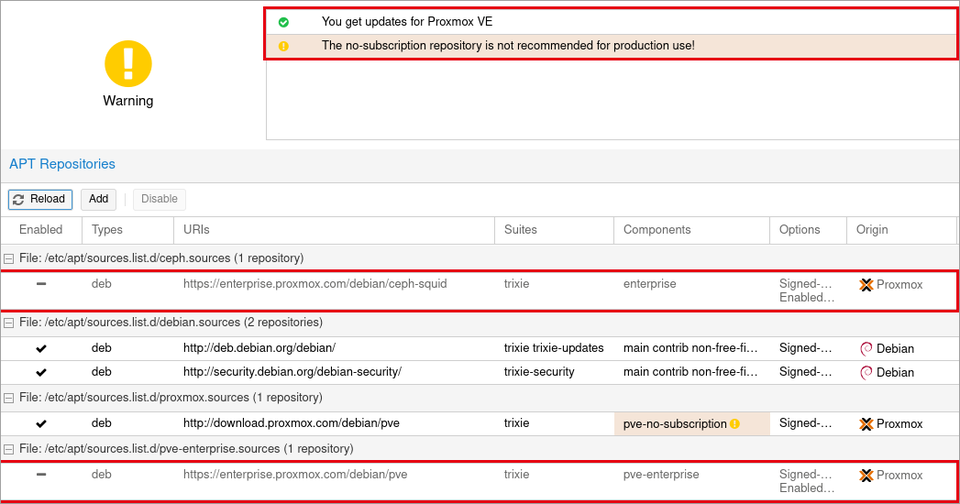Click the yellow warning icon beside no-subscription repository message
Viewport: 960px width, 504px height.
pyautogui.click(x=283, y=46)
